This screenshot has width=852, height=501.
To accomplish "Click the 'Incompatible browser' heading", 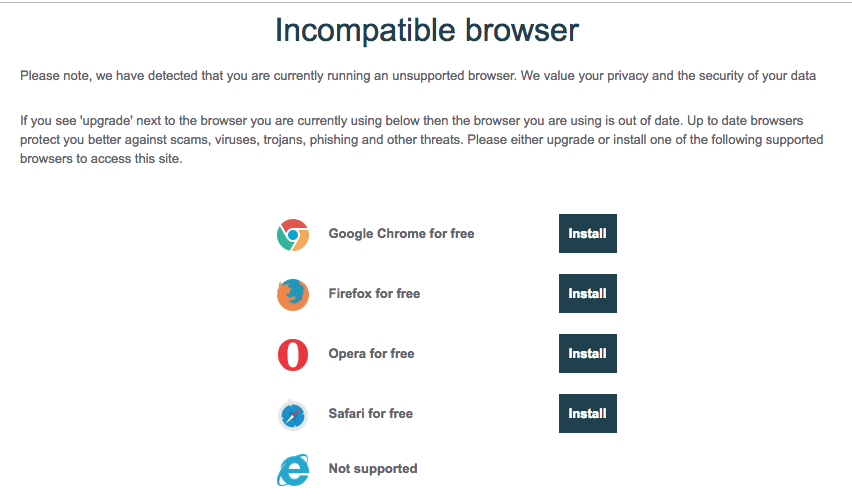I will click(x=426, y=31).
